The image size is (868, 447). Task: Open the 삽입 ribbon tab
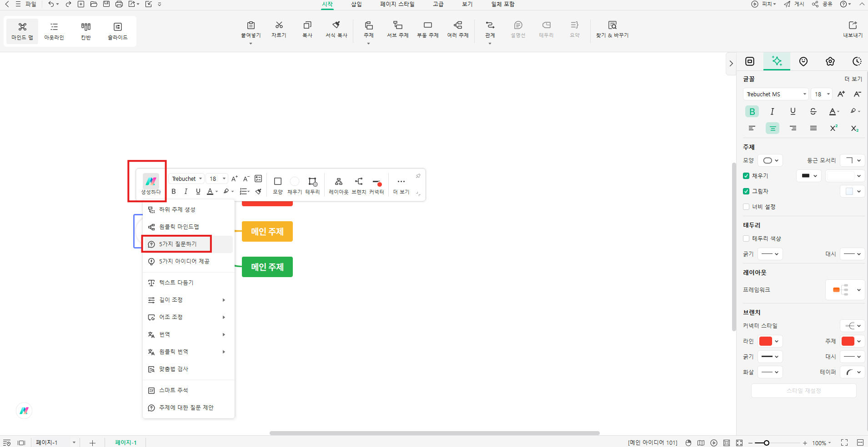356,4
